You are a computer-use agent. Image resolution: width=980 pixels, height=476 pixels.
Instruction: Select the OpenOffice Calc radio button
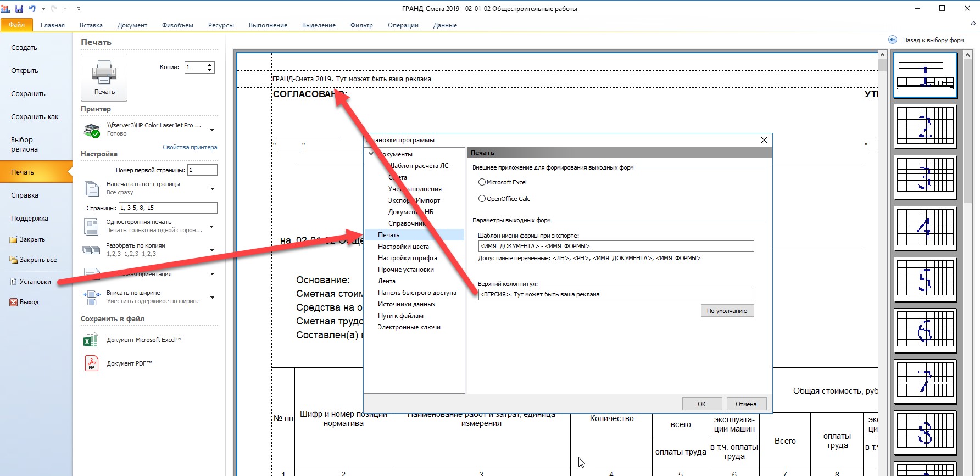[x=482, y=199]
